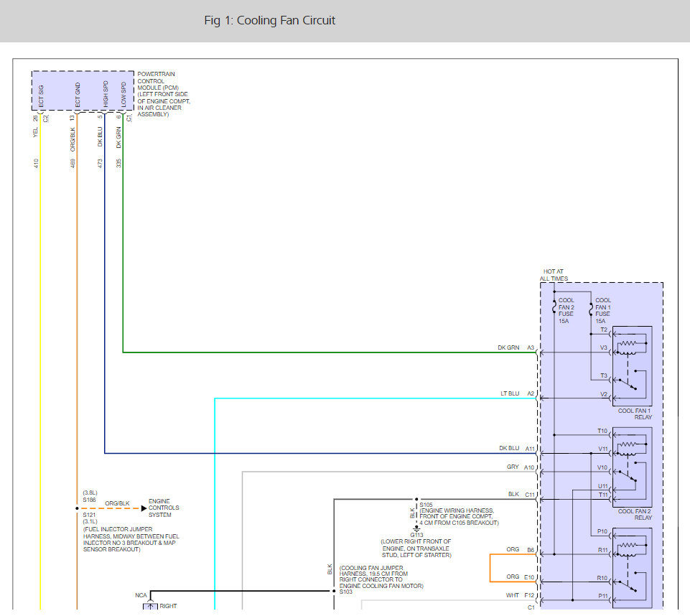Click the GRY A10 wire label
This screenshot has height=616, width=690.
coord(513,467)
